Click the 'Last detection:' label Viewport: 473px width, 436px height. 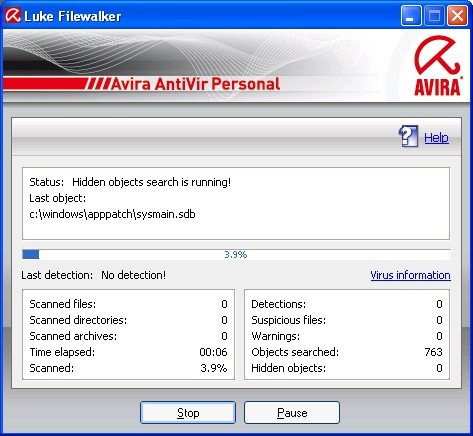57,275
